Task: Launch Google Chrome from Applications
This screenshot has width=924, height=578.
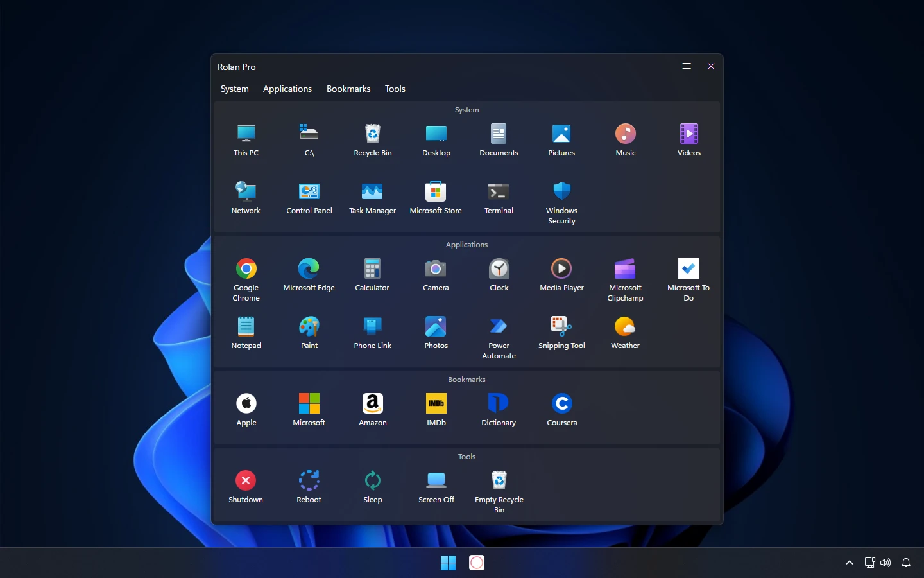Action: (x=246, y=269)
